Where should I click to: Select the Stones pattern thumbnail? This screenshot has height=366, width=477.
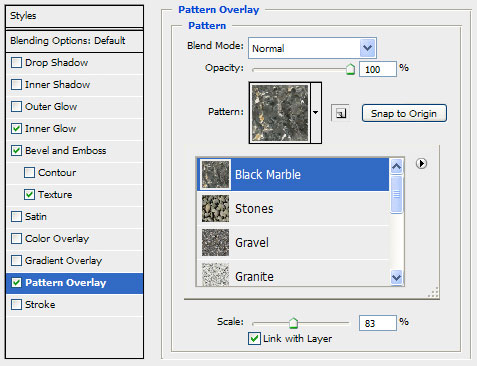(x=215, y=209)
